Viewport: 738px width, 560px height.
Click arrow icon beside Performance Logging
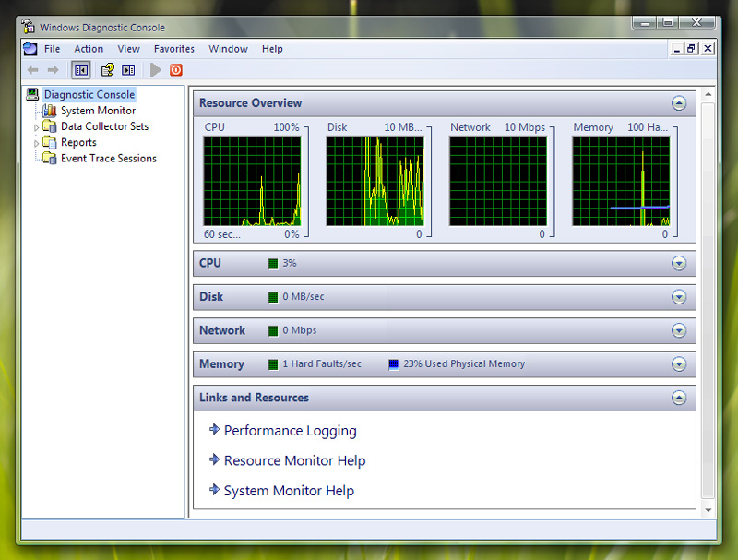pyautogui.click(x=215, y=429)
